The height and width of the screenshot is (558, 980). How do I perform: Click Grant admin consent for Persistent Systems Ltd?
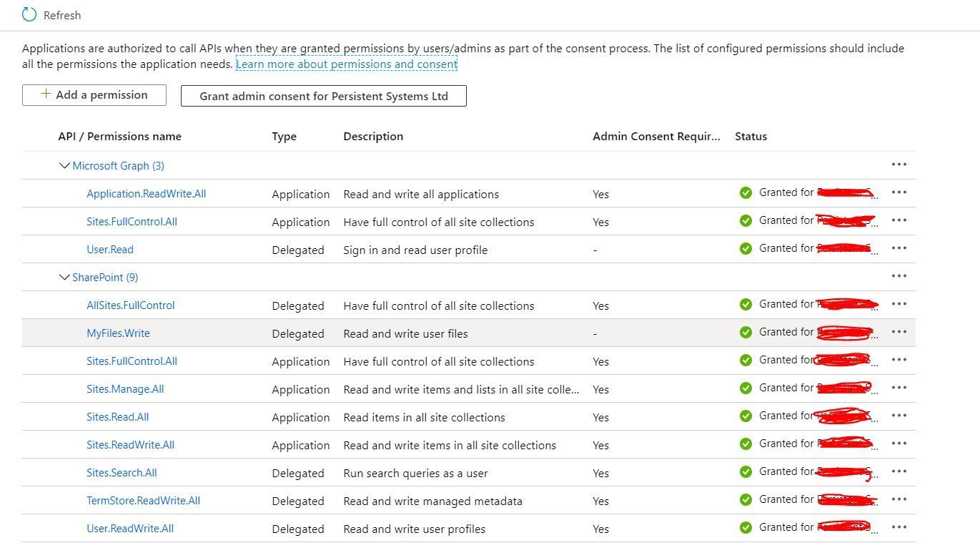(x=323, y=95)
